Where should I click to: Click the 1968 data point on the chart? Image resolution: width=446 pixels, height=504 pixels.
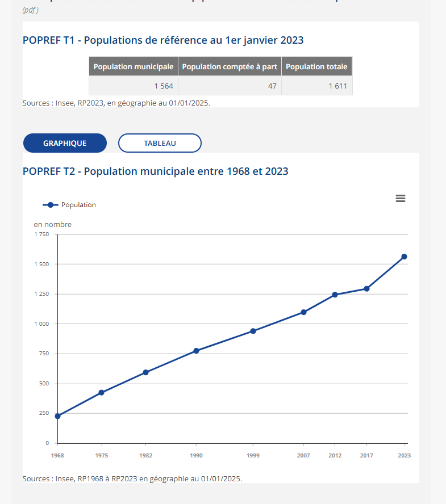pos(57,416)
